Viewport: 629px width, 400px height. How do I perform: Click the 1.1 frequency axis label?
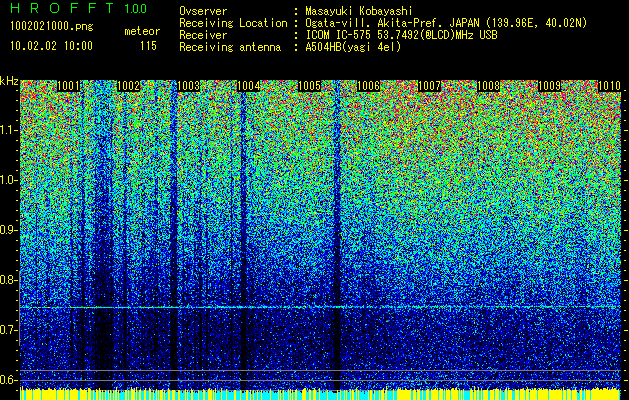[8, 130]
